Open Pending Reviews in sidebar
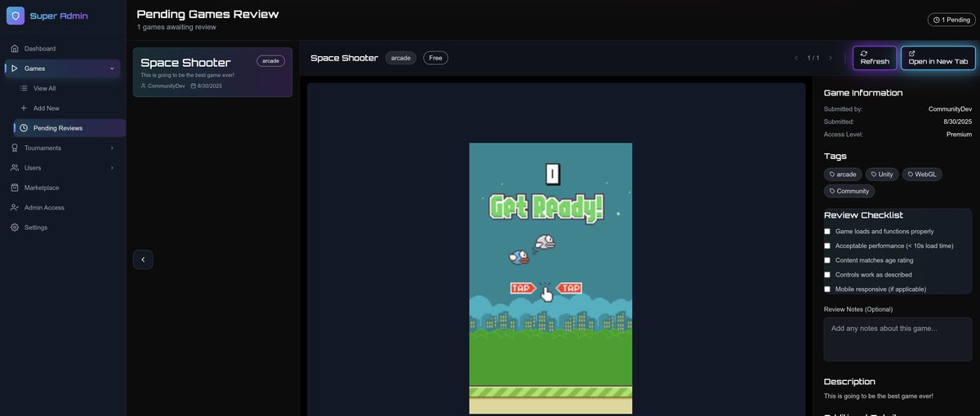The image size is (980, 416). tap(69, 128)
